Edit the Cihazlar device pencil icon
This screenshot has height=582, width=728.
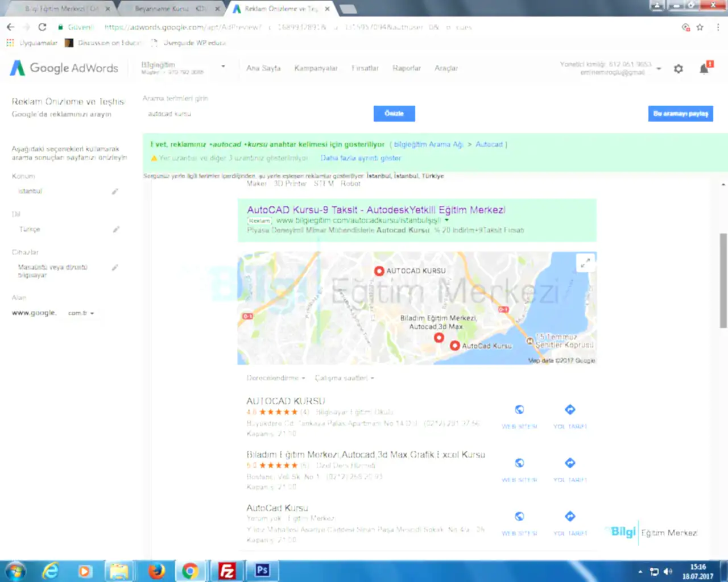click(x=115, y=268)
